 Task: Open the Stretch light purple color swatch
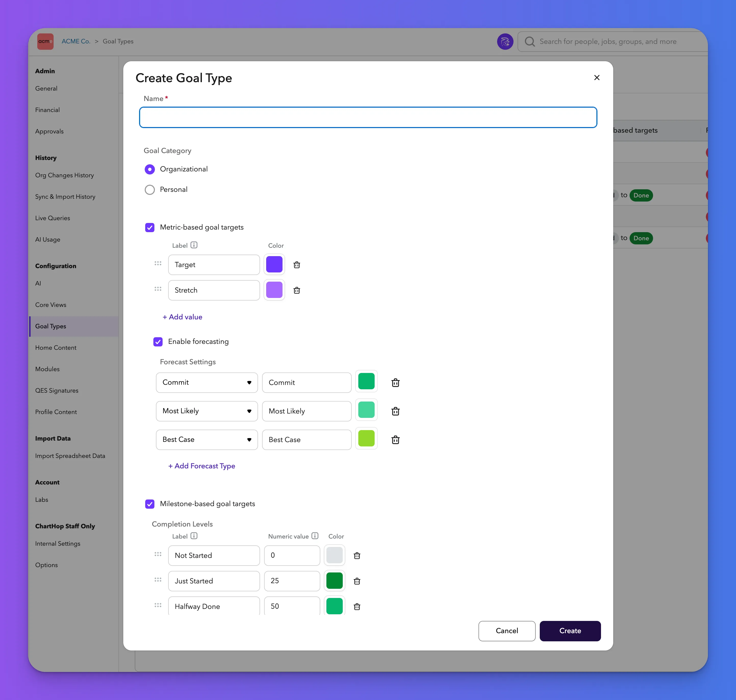(274, 290)
